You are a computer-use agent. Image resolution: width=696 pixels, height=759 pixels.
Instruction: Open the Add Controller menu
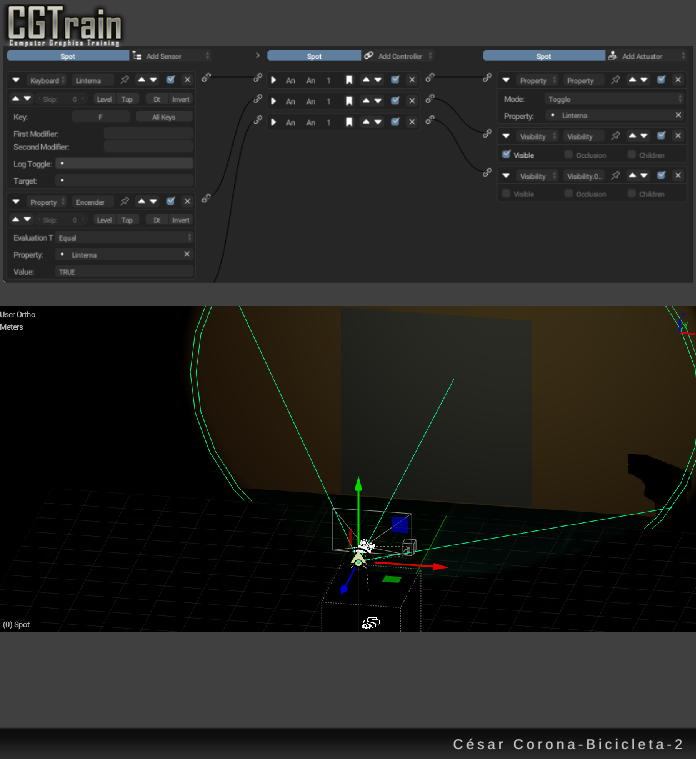[x=399, y=56]
